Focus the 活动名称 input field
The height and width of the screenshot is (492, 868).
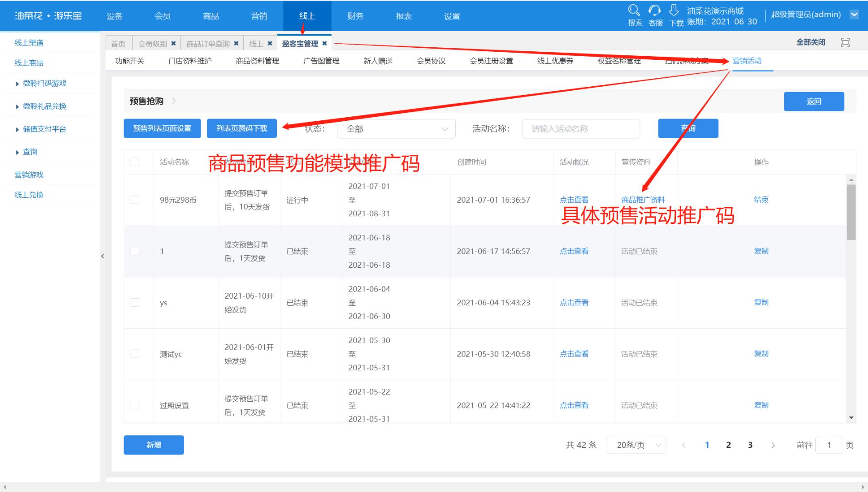click(581, 129)
